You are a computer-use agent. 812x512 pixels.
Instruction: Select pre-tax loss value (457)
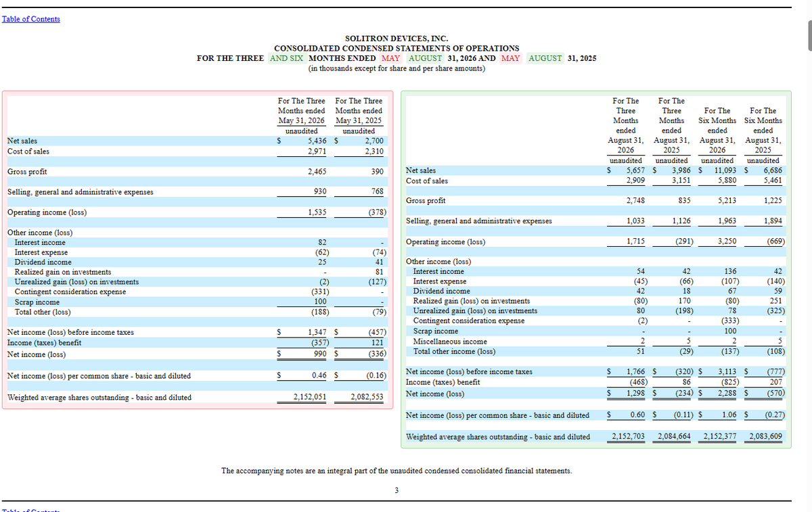point(377,332)
